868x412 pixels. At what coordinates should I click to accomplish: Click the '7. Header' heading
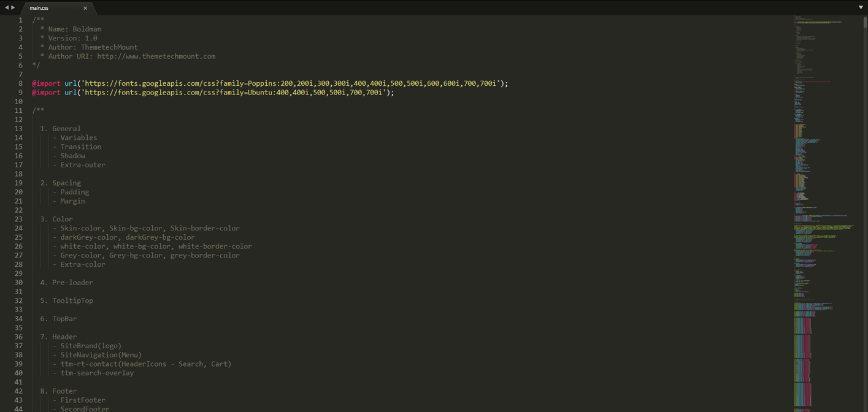(58, 337)
